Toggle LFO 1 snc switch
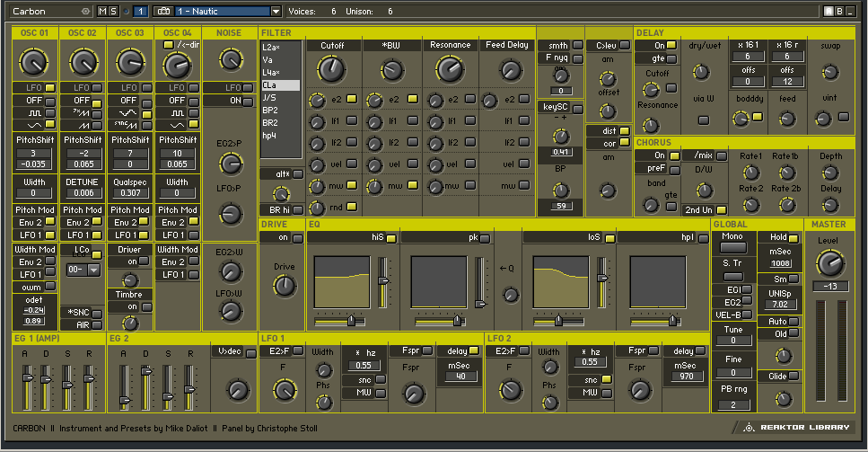This screenshot has width=868, height=452. pos(381,379)
